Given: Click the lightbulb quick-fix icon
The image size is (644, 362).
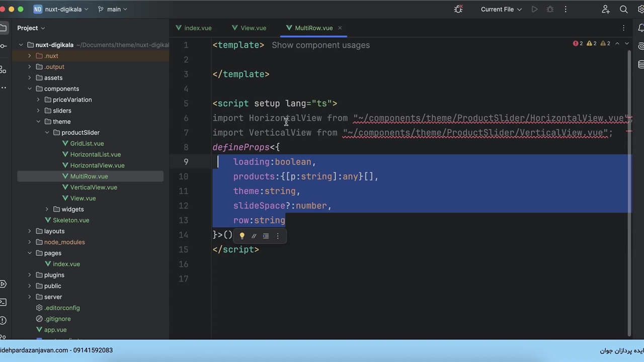Looking at the screenshot, I should (x=242, y=236).
